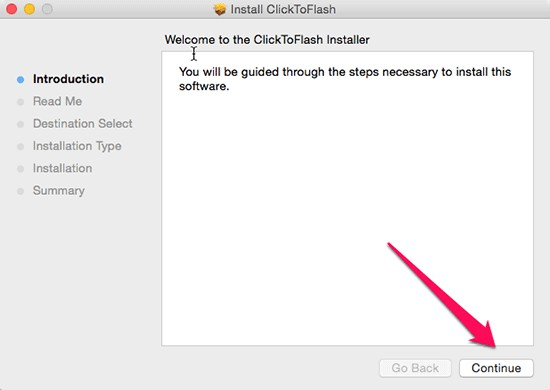550x390 pixels.
Task: Select the Introduction step in sidebar
Action: click(x=68, y=79)
